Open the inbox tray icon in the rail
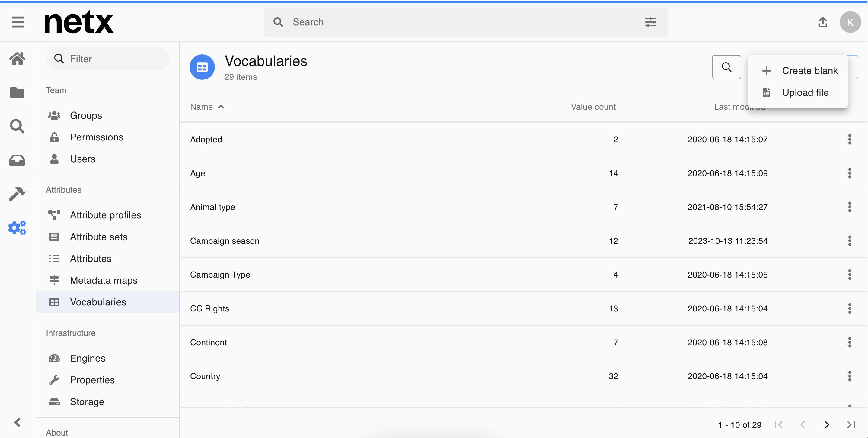The height and width of the screenshot is (438, 868). (x=17, y=160)
